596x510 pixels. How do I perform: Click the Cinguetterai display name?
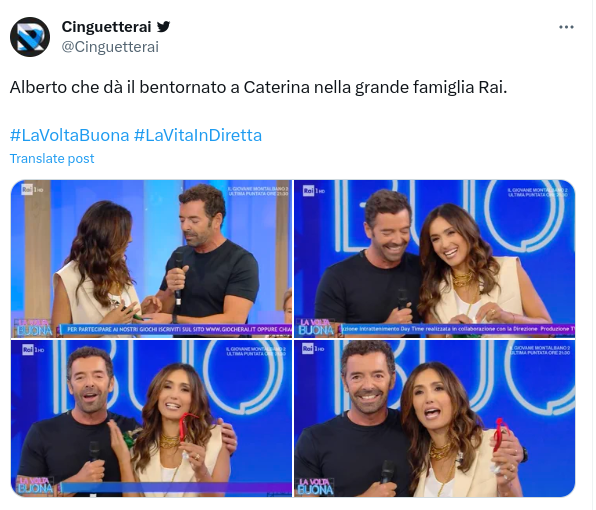click(x=106, y=27)
